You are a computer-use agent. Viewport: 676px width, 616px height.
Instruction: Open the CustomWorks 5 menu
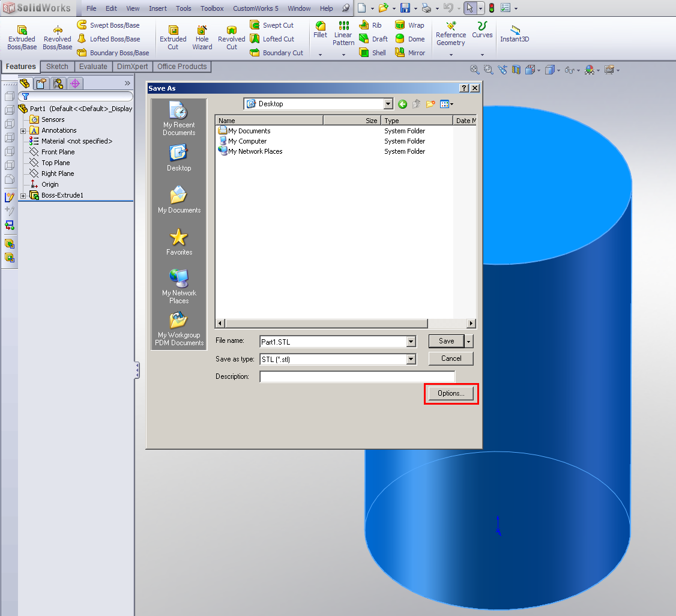[256, 8]
